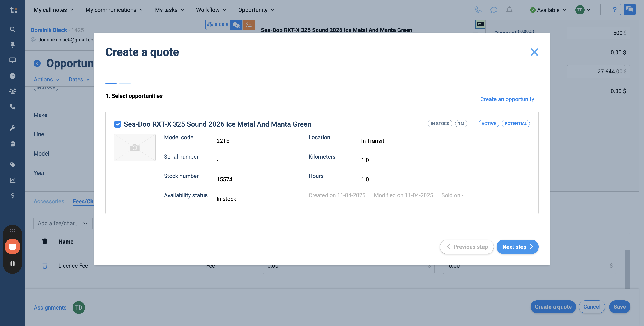
Task: Switch to the Accessories tab
Action: pos(49,201)
